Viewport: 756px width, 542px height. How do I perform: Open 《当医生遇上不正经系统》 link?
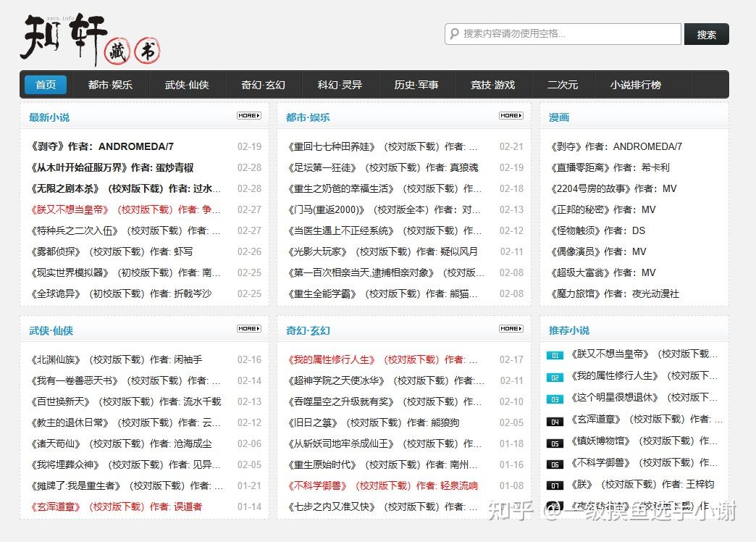point(385,230)
